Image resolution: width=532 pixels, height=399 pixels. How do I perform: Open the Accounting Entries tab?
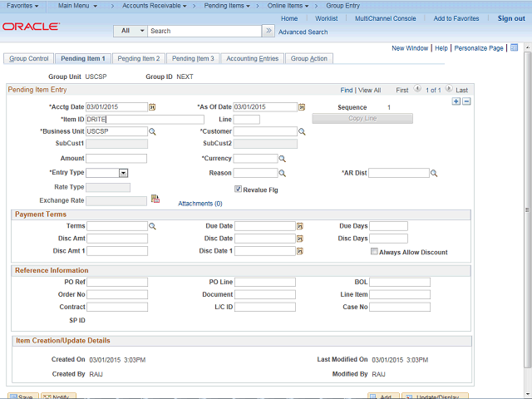253,59
